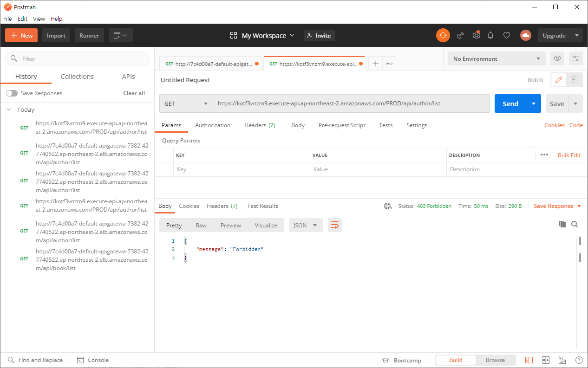Open the comments icon beside the pencil

pyautogui.click(x=575, y=80)
